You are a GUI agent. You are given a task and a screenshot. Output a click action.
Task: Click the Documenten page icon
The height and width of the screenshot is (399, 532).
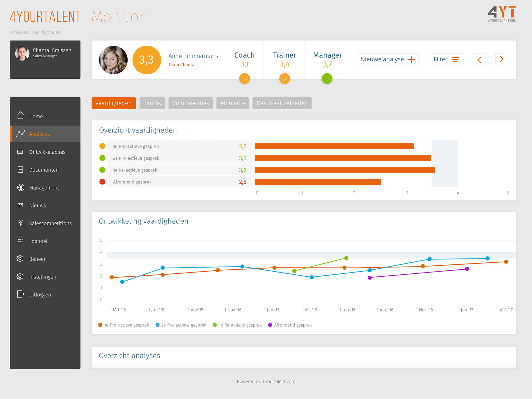pyautogui.click(x=20, y=170)
